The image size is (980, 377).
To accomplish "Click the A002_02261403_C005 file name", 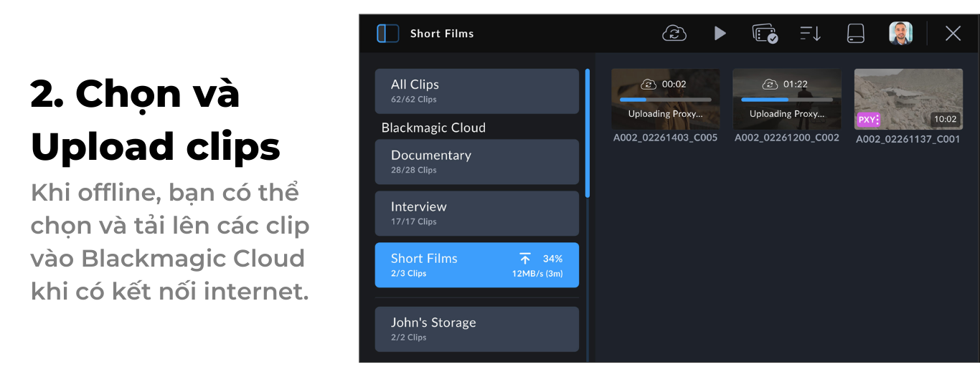I will [665, 138].
